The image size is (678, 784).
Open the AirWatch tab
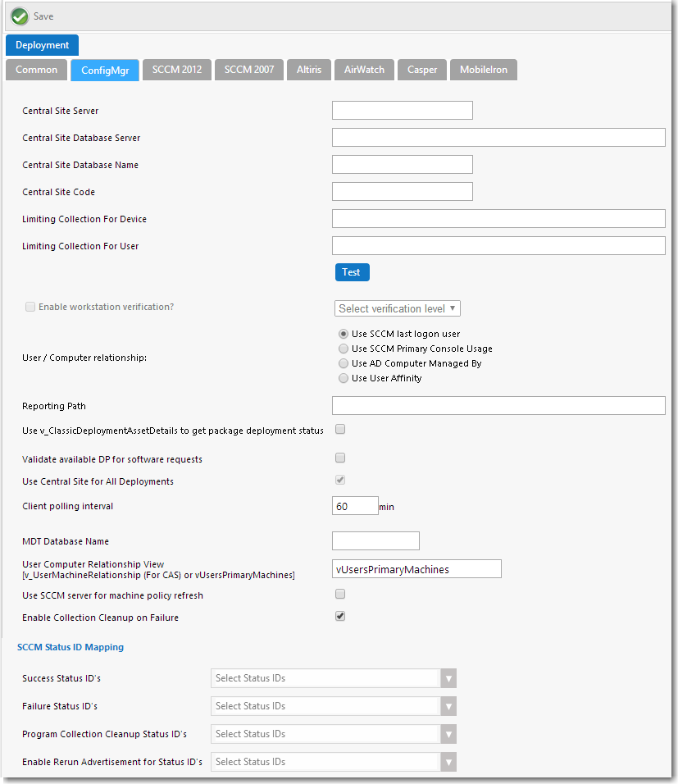click(364, 70)
